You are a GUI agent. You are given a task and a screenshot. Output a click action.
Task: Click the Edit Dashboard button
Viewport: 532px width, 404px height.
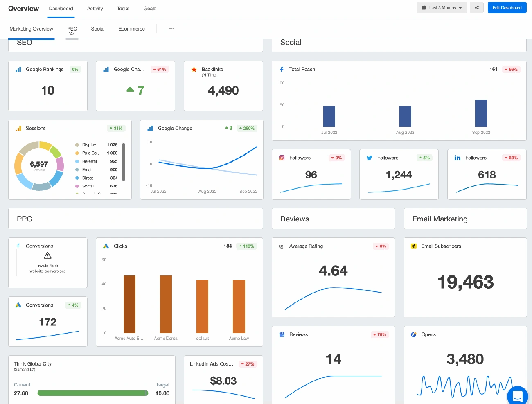507,7
